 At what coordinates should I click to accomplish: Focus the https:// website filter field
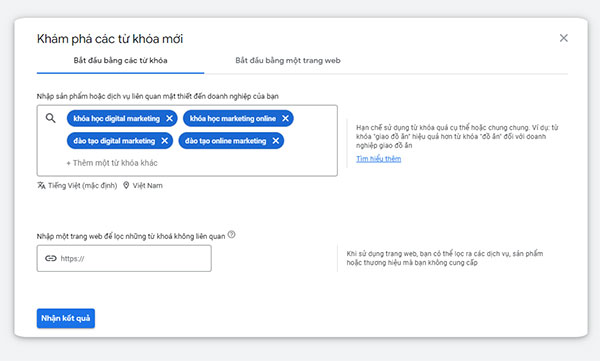click(124, 258)
